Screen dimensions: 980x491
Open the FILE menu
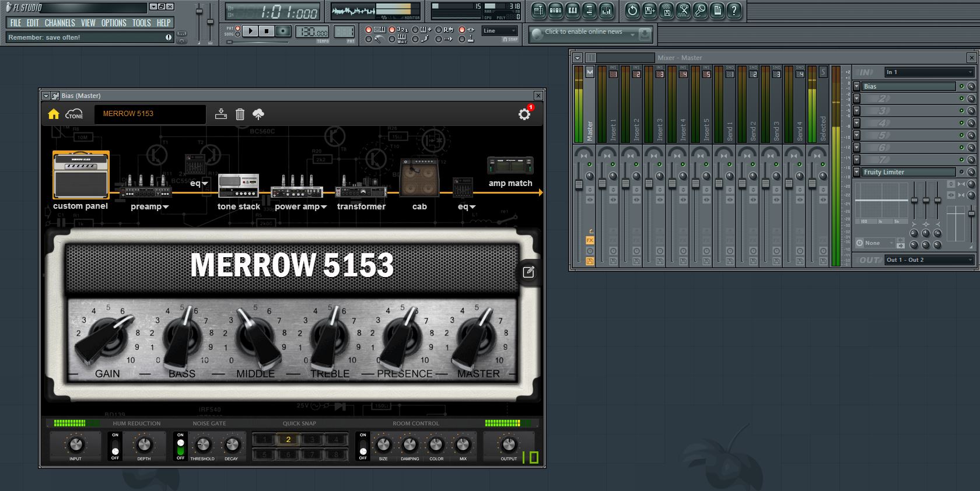pos(16,23)
